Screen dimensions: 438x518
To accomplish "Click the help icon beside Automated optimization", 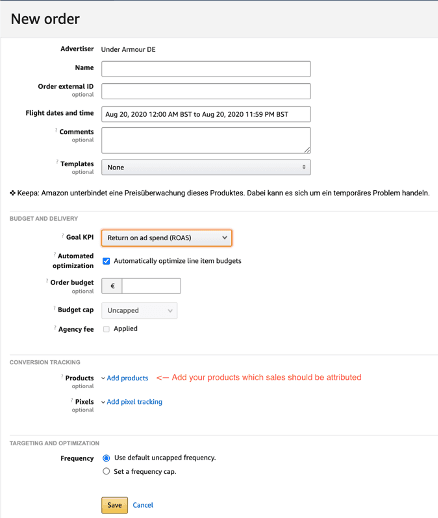I will pos(55,254).
